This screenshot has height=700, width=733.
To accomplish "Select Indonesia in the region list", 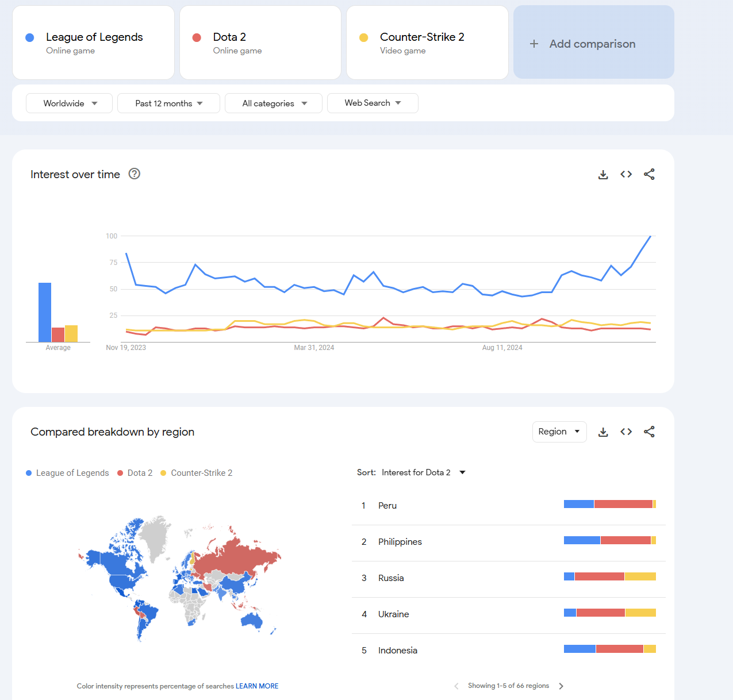I will (x=509, y=651).
